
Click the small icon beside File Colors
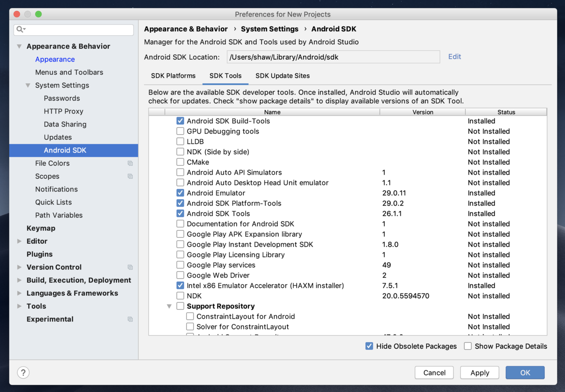[130, 163]
